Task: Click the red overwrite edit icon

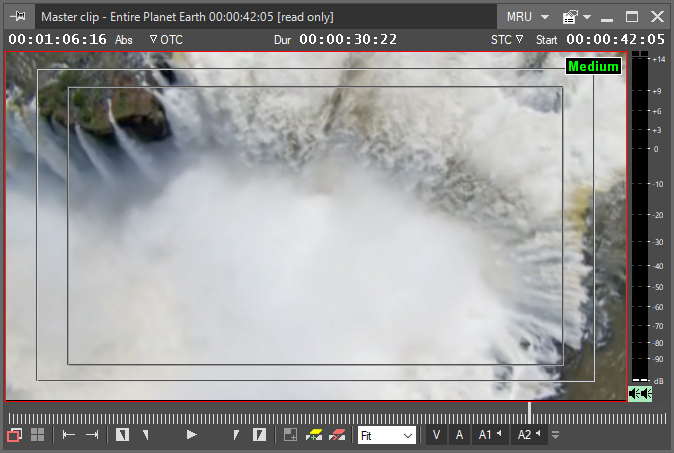Action: pyautogui.click(x=337, y=435)
